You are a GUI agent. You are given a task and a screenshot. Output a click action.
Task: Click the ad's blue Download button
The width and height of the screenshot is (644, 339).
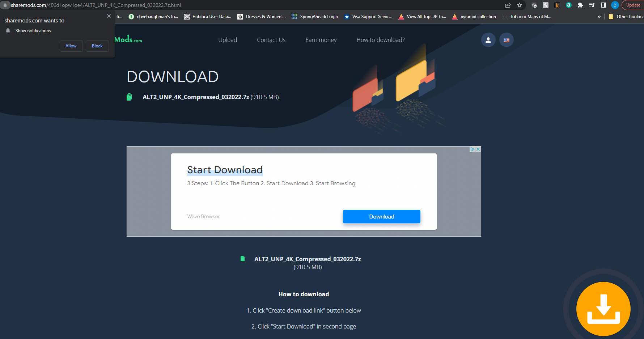point(381,216)
